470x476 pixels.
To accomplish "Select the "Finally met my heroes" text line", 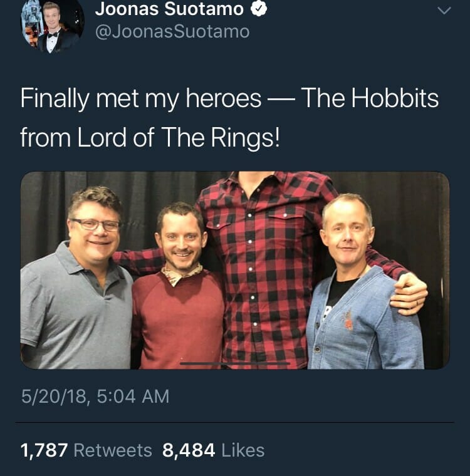I will click(229, 99).
